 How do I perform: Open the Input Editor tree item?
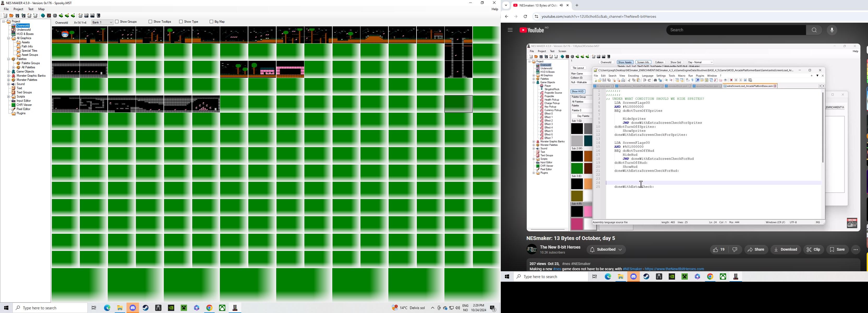[x=23, y=101]
